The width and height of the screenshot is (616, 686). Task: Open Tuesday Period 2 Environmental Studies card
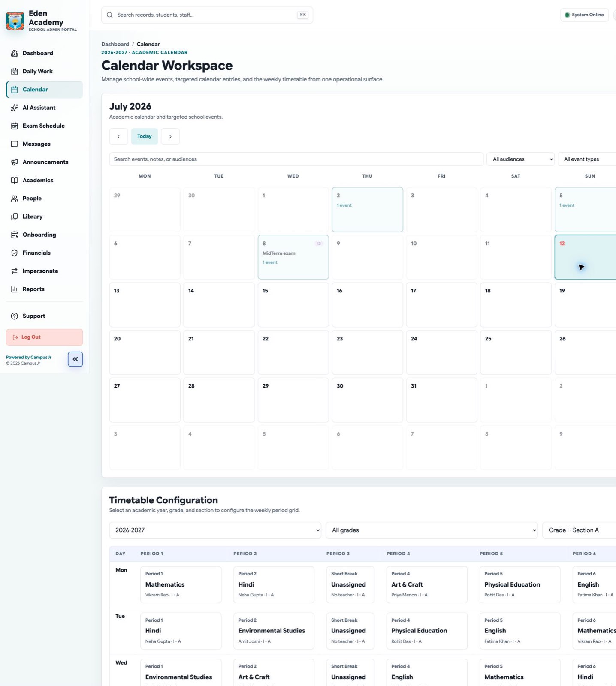[274, 631]
